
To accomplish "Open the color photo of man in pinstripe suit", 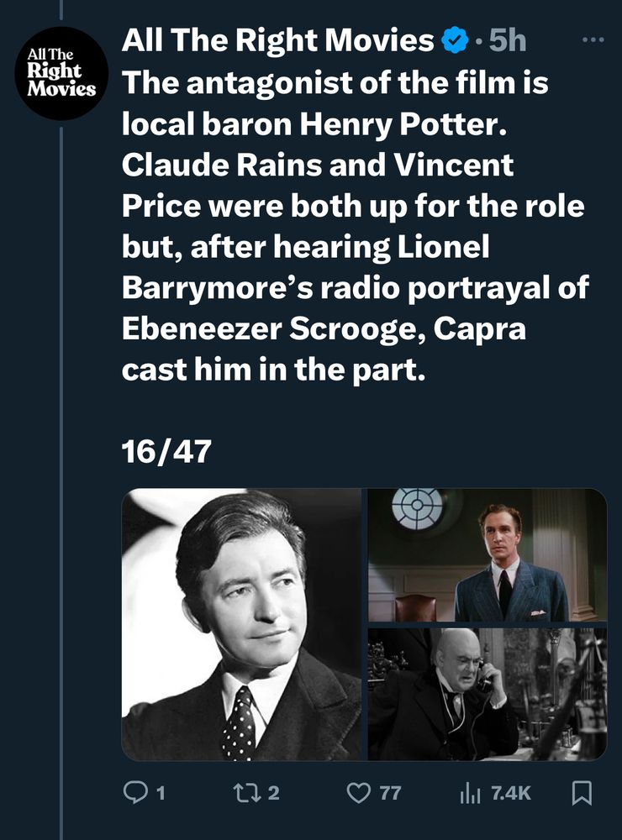I will pos(487,554).
